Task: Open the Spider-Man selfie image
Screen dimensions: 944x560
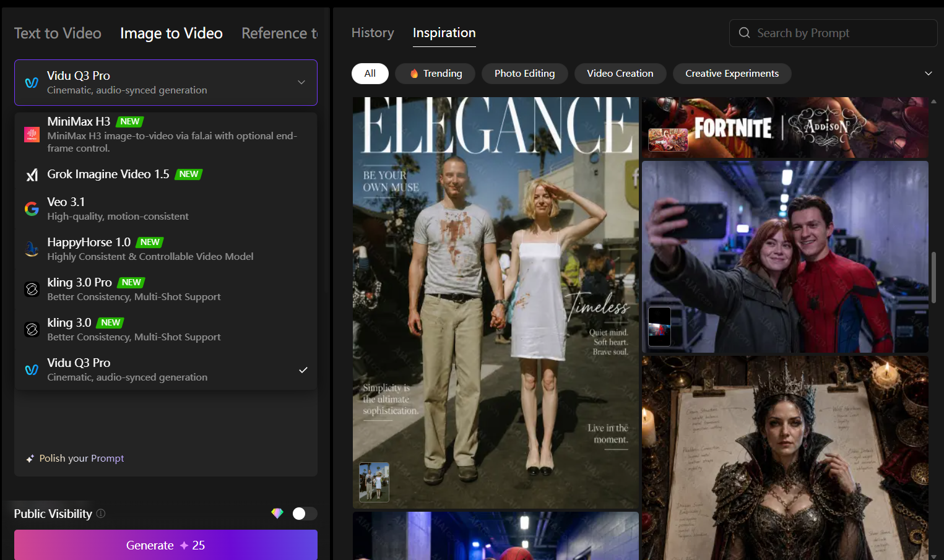Action: coord(785,257)
